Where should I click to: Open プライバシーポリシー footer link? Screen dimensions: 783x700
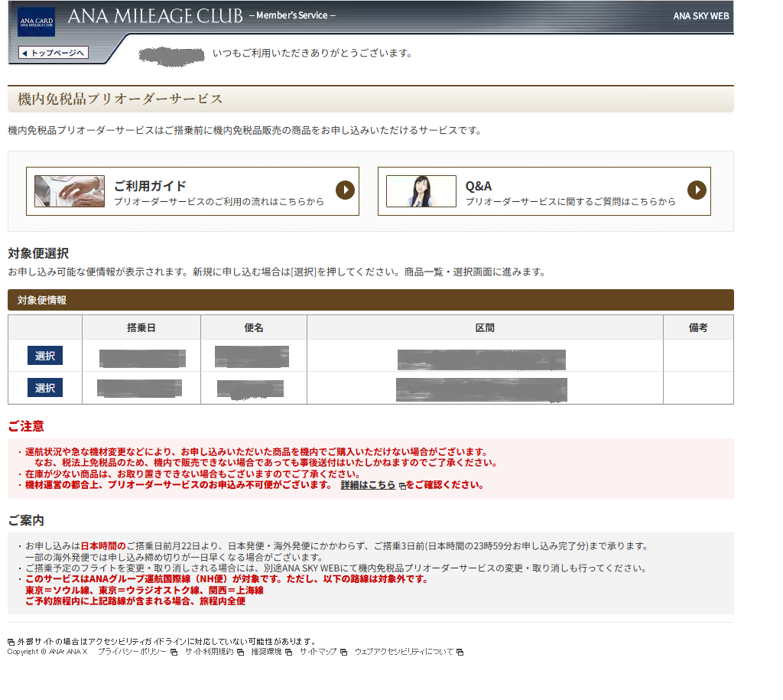click(x=132, y=652)
